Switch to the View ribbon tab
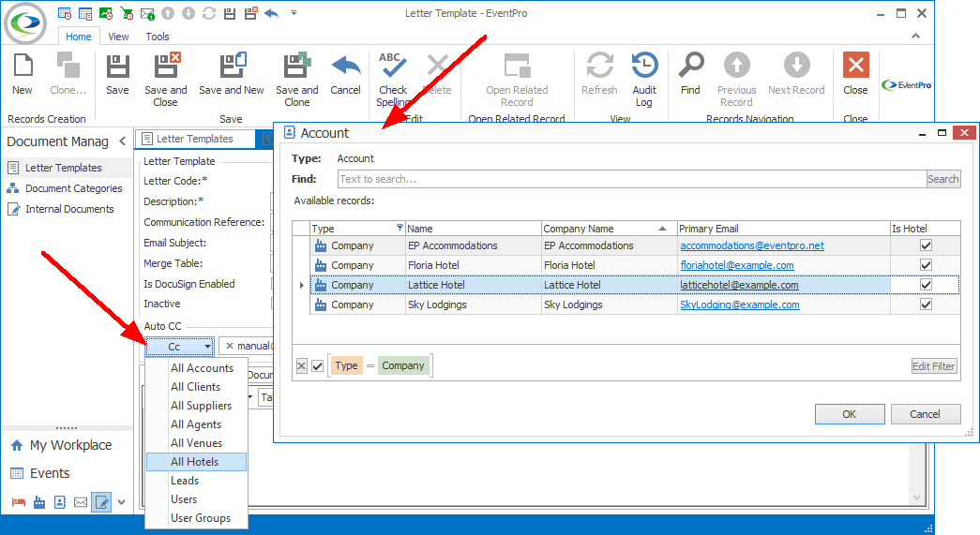Screen dimensions: 980x535 coord(118,37)
